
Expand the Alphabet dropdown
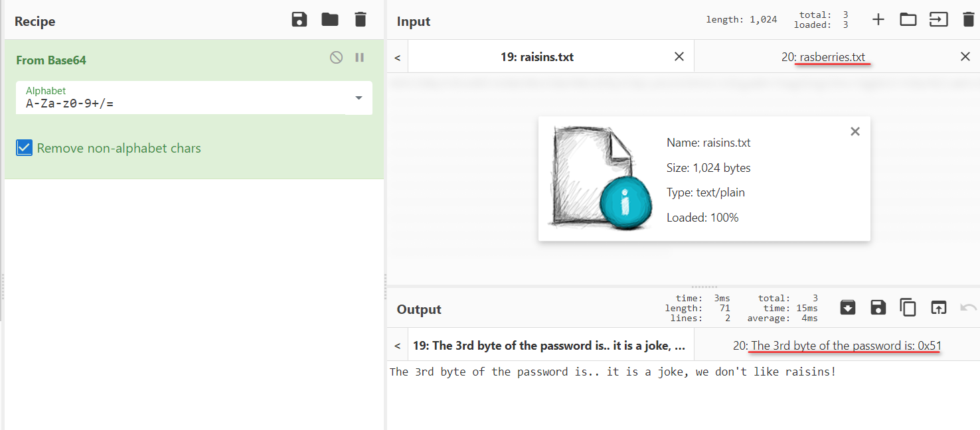tap(359, 98)
